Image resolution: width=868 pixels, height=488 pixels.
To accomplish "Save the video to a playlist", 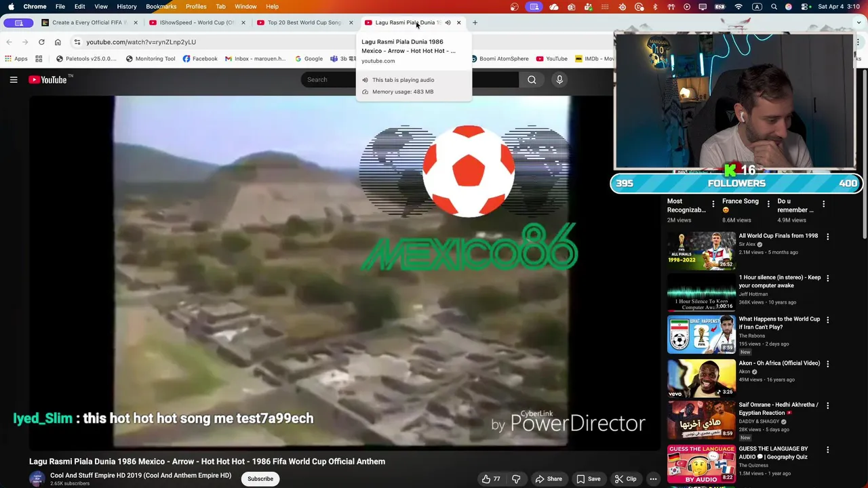I will click(x=588, y=479).
